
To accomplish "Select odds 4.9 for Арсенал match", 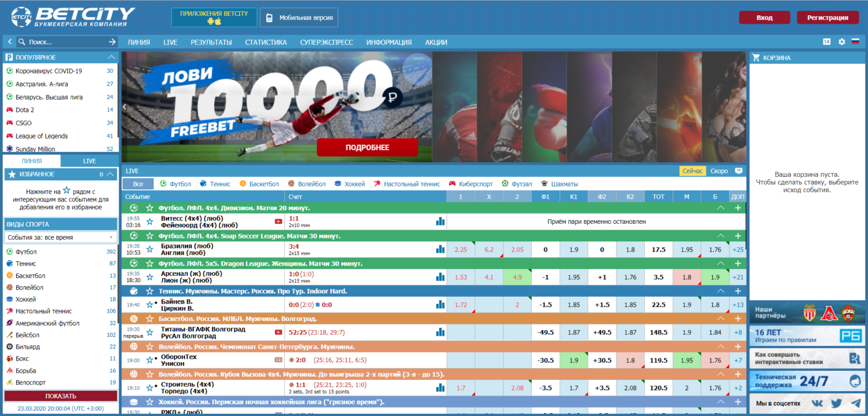I will point(517,277).
